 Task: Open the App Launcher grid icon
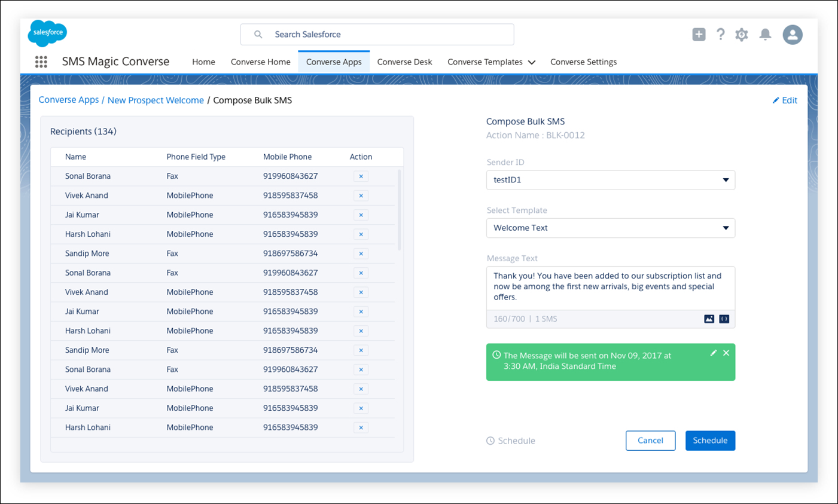tap(41, 62)
